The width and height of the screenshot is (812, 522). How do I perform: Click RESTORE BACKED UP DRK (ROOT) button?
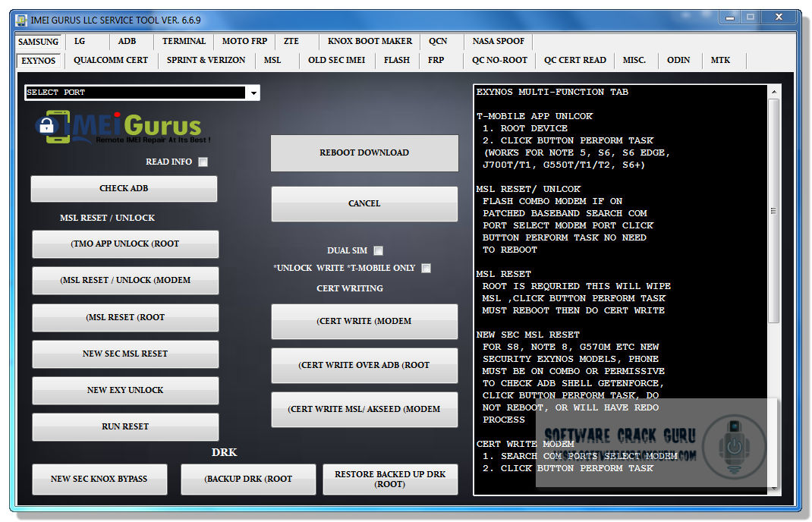[390, 479]
